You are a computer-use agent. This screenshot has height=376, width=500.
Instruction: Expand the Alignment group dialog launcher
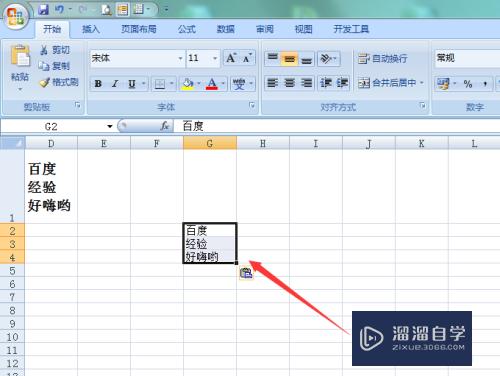click(422, 105)
